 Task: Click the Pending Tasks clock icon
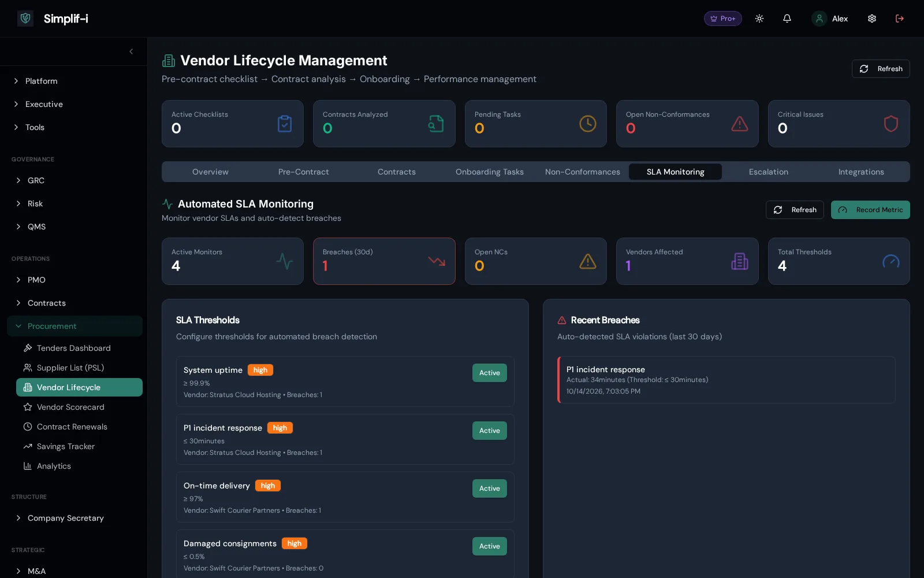click(588, 124)
